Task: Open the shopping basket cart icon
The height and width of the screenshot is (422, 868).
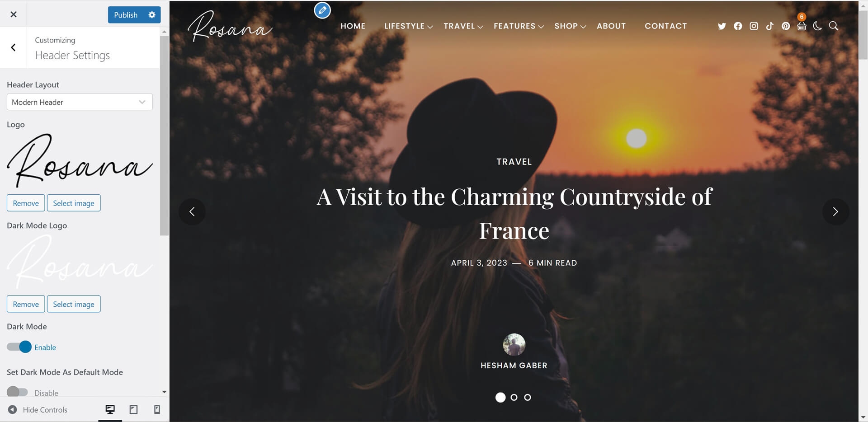Action: 802,26
